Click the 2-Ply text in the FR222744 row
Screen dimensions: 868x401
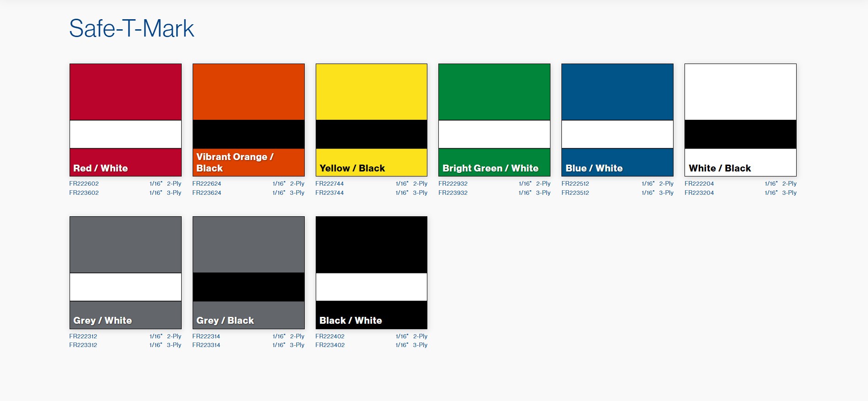click(x=420, y=184)
